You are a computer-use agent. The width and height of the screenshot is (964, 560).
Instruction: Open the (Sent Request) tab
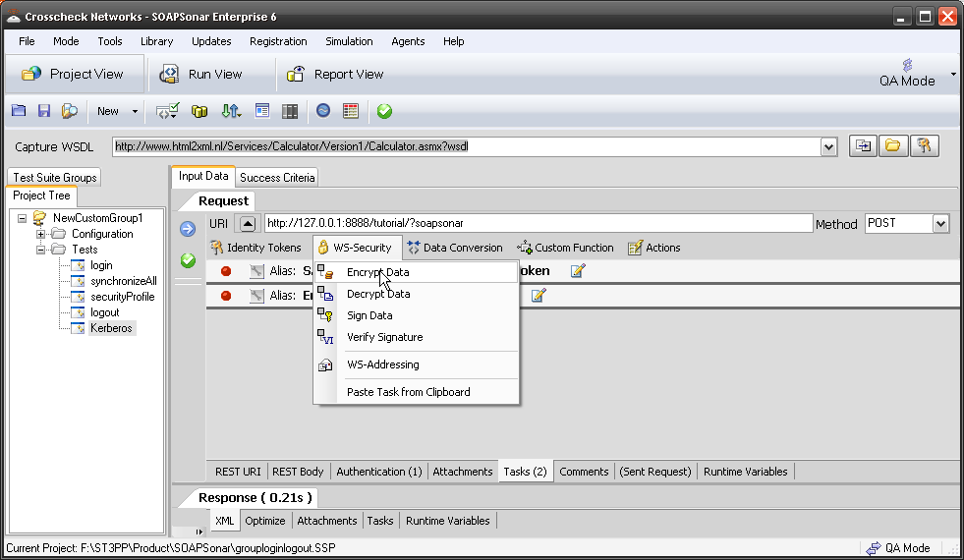(x=655, y=472)
